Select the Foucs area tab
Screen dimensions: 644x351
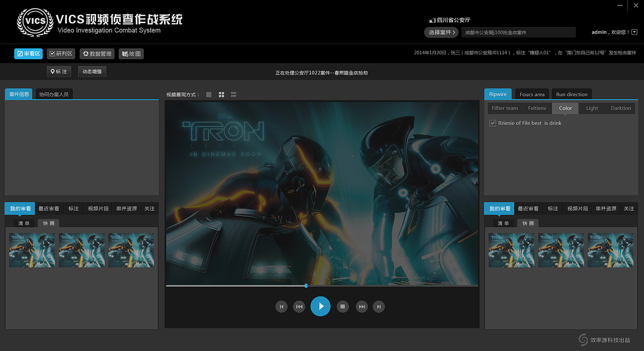(532, 94)
